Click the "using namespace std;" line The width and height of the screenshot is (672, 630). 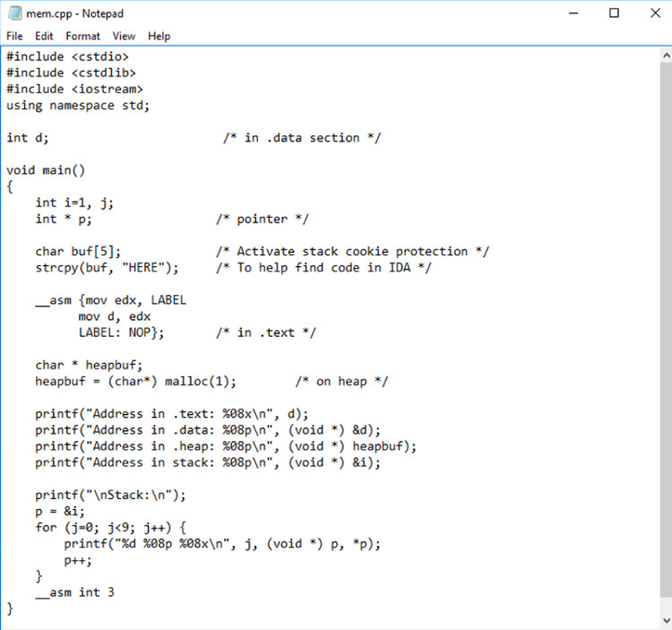78,105
